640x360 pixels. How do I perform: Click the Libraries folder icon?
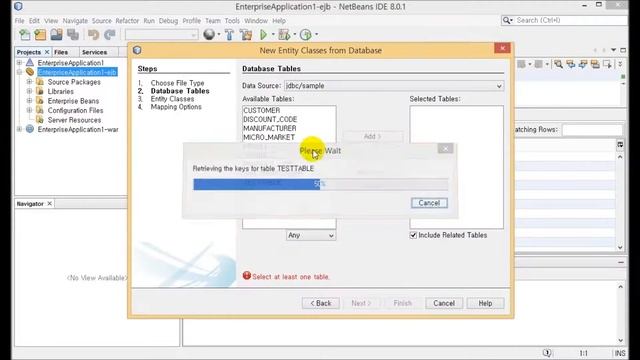click(40, 91)
